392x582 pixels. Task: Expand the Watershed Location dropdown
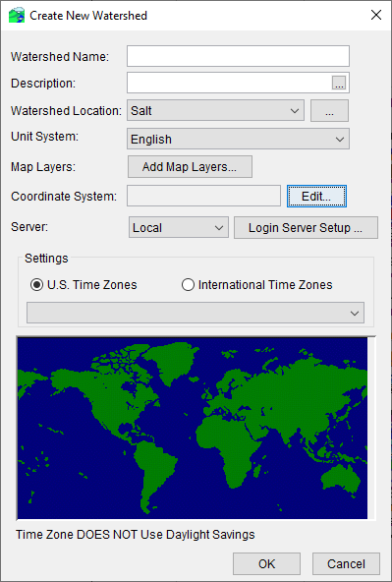tap(215, 110)
